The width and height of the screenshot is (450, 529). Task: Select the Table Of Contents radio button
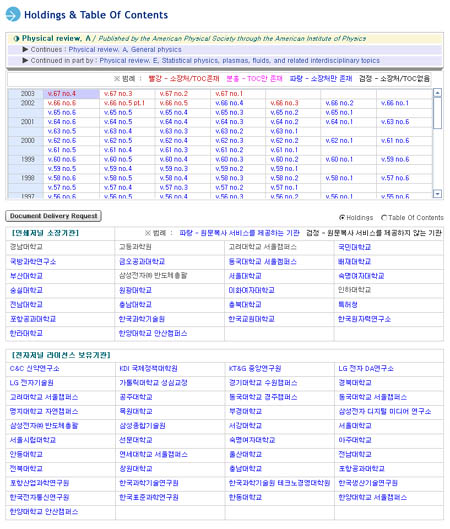click(384, 218)
